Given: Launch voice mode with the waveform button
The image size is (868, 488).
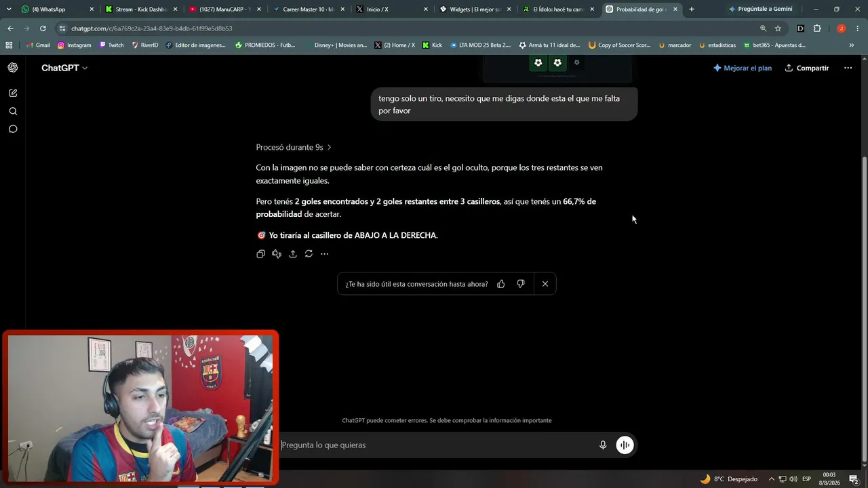Looking at the screenshot, I should pos(625,445).
